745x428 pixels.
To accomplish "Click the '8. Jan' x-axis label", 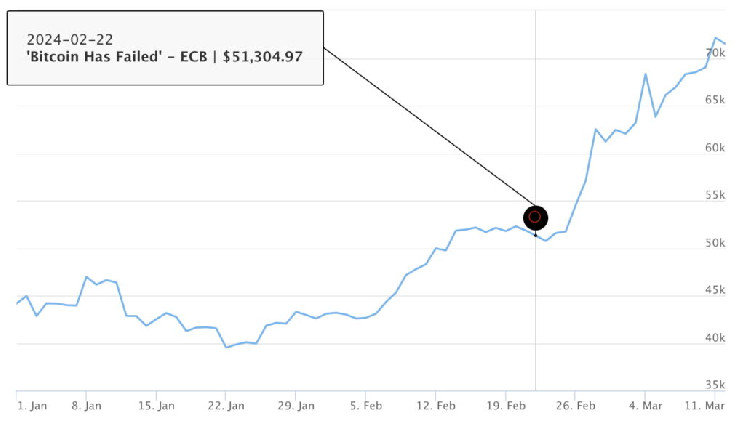I will point(88,406).
